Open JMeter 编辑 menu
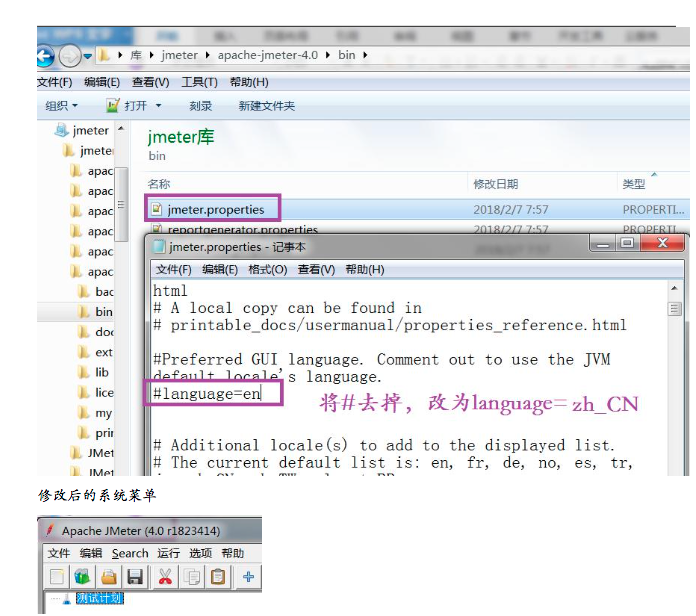The height and width of the screenshot is (616, 696). click(91, 553)
